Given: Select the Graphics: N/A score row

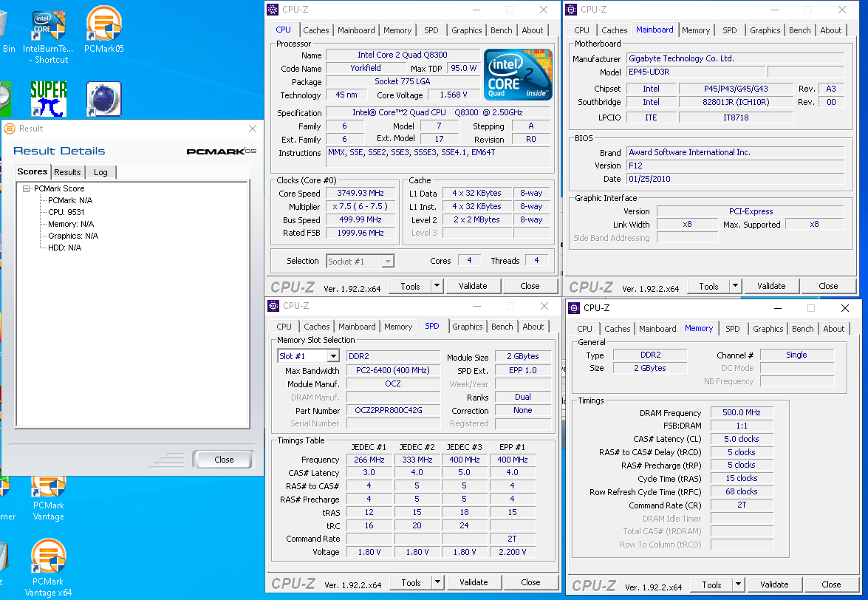Looking at the screenshot, I should pyautogui.click(x=73, y=236).
